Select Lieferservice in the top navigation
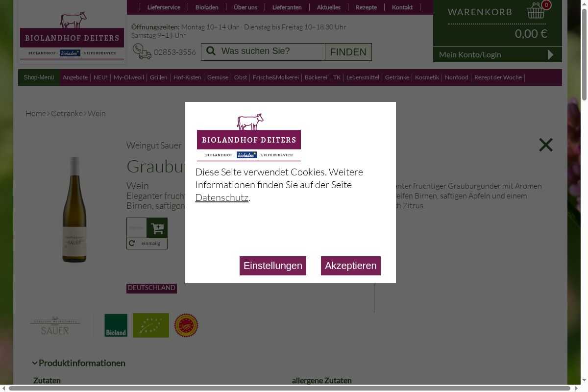This screenshot has width=588, height=392. (164, 7)
